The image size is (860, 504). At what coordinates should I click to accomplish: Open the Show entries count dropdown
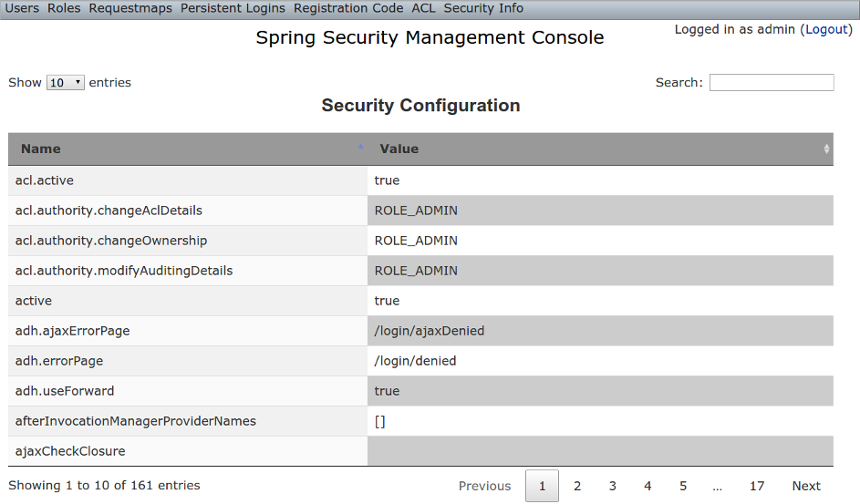(x=66, y=83)
